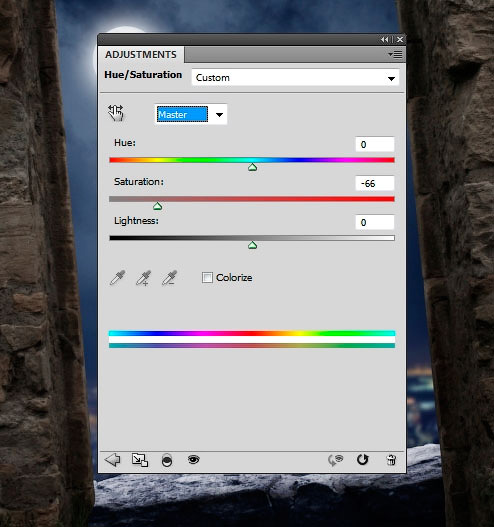
Task: Open the Adjustments panel flyout menu
Action: click(395, 54)
